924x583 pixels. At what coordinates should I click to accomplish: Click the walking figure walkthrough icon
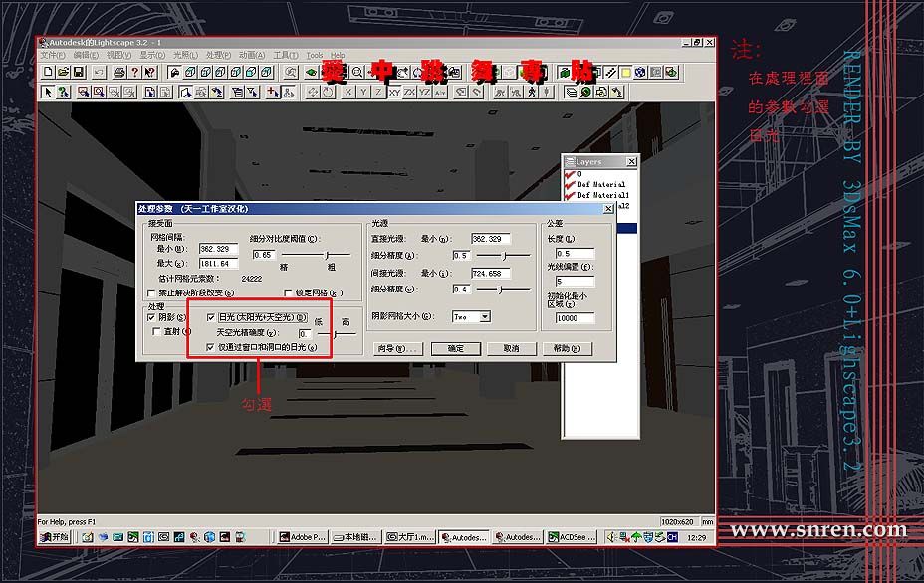(x=532, y=92)
